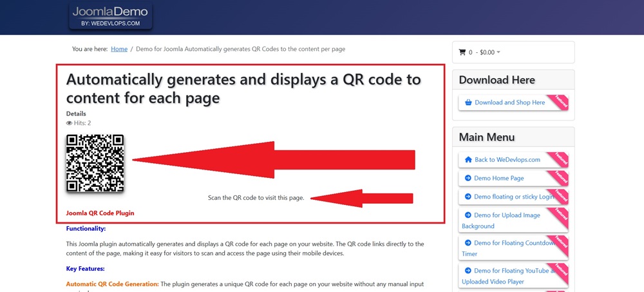Click the Main Menu module heading
Viewport: 644px width, 292px height.
[x=487, y=137]
